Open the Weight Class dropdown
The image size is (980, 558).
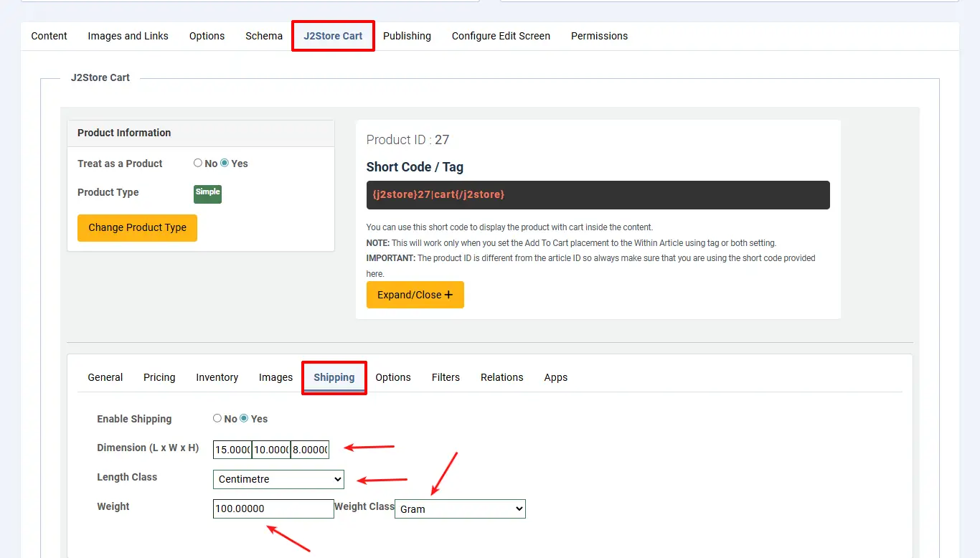(460, 509)
